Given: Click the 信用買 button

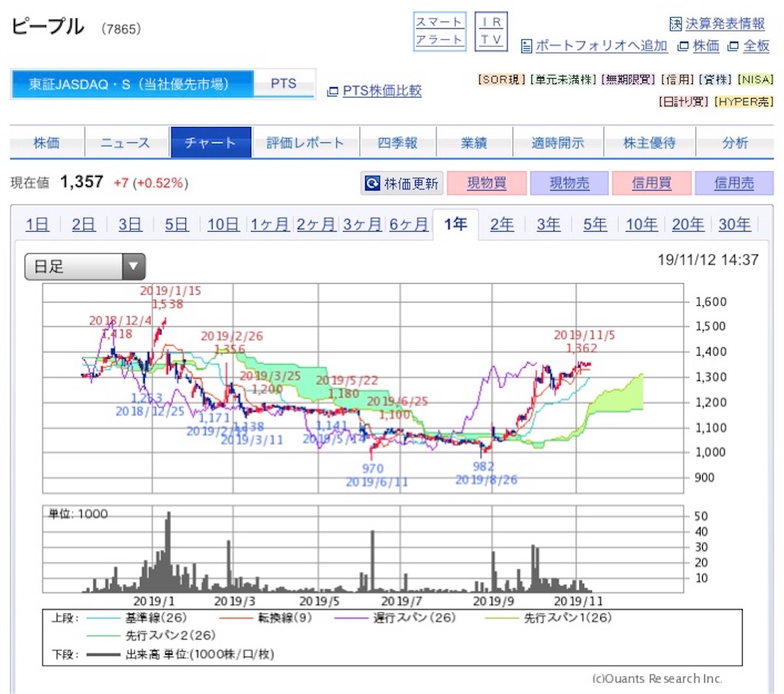Looking at the screenshot, I should 652,184.
